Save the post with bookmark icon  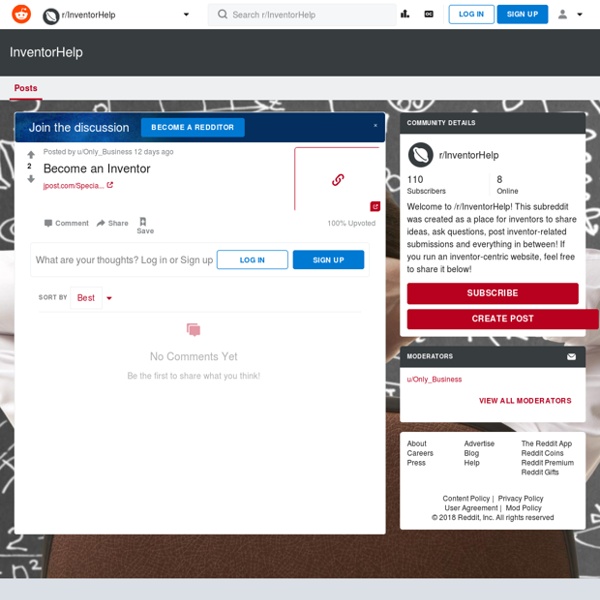click(x=145, y=225)
